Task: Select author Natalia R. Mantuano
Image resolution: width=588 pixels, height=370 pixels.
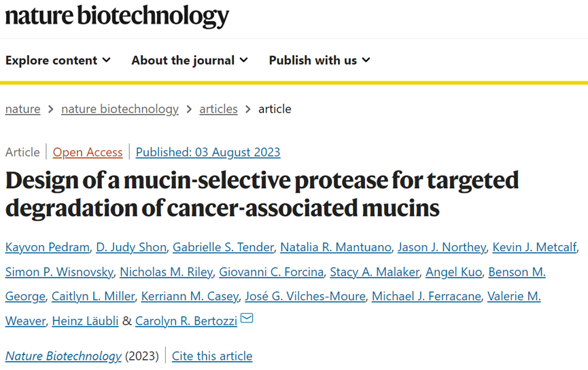Action: click(336, 247)
